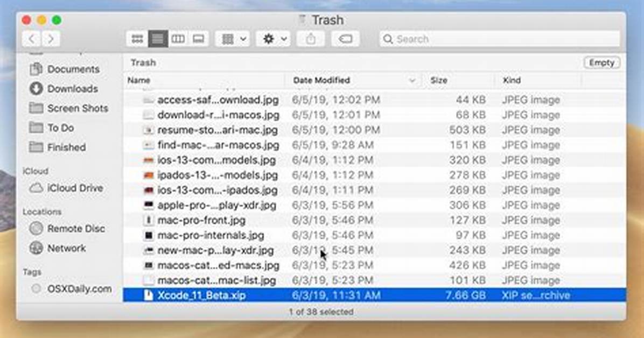Click the Edit Tags toolbar button
Image resolution: width=644 pixels, height=338 pixels.
(345, 39)
